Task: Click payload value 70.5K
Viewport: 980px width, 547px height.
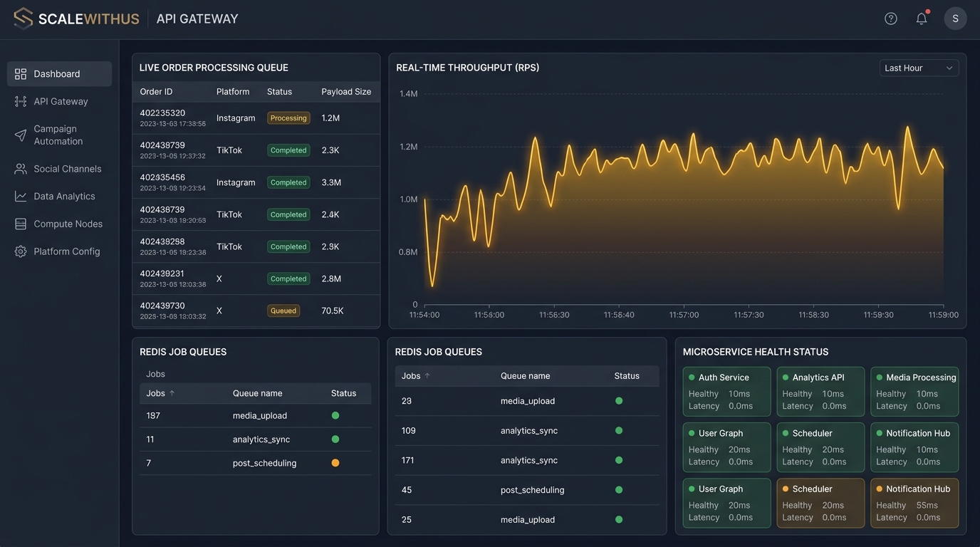Action: click(x=333, y=311)
